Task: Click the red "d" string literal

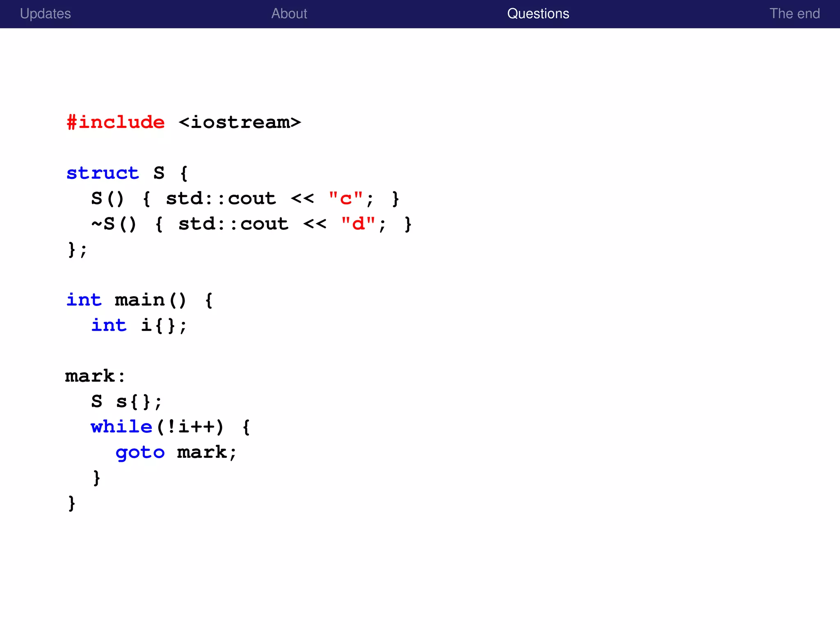Action: point(358,224)
